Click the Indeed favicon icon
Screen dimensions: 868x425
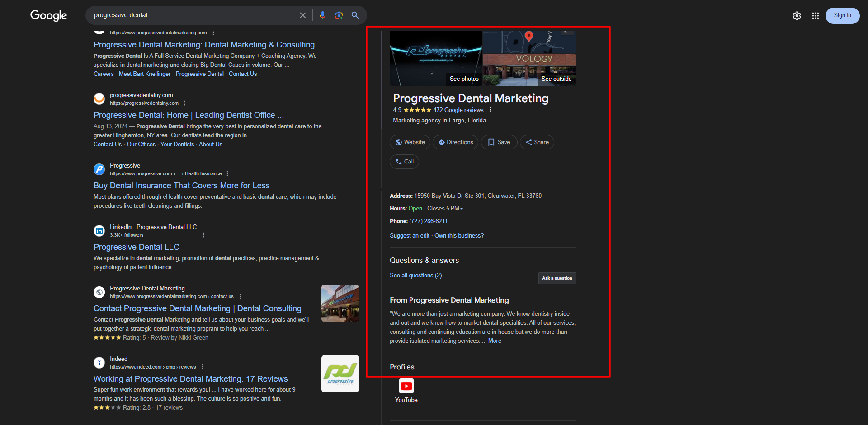coord(99,363)
